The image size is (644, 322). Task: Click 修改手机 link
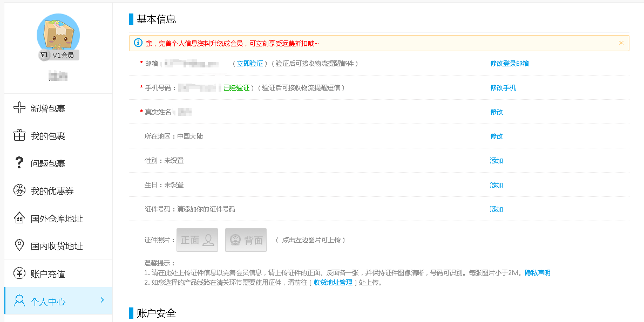point(503,88)
